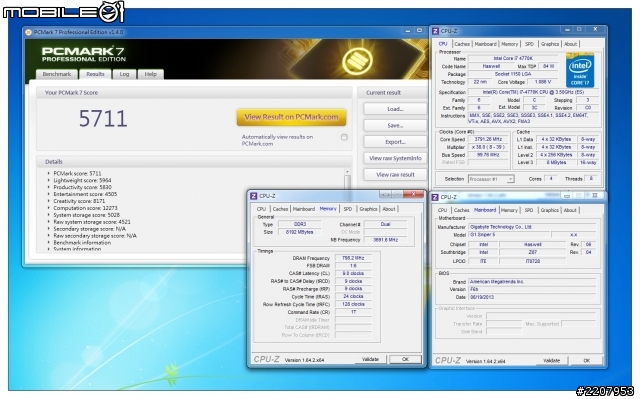Screen dimensions: 640x399
Task: Expand the Benchmark information row
Action: pyautogui.click(x=49, y=243)
